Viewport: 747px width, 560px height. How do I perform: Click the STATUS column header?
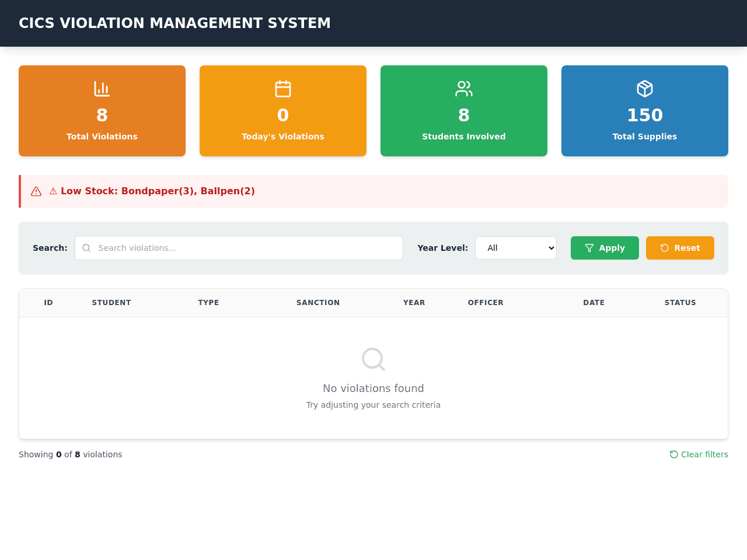pyautogui.click(x=680, y=303)
